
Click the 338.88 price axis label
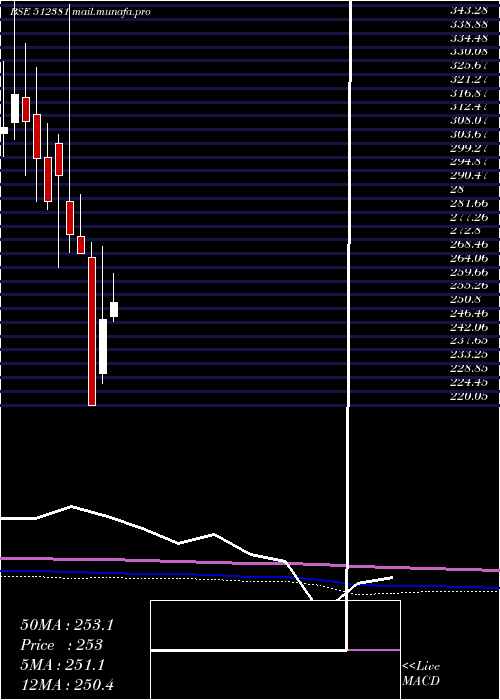pyautogui.click(x=469, y=24)
